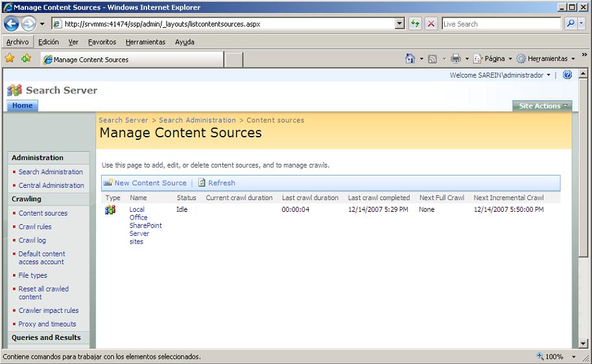Expand the Home icon dropdown arrow
This screenshot has width=592, height=364.
coord(421,59)
